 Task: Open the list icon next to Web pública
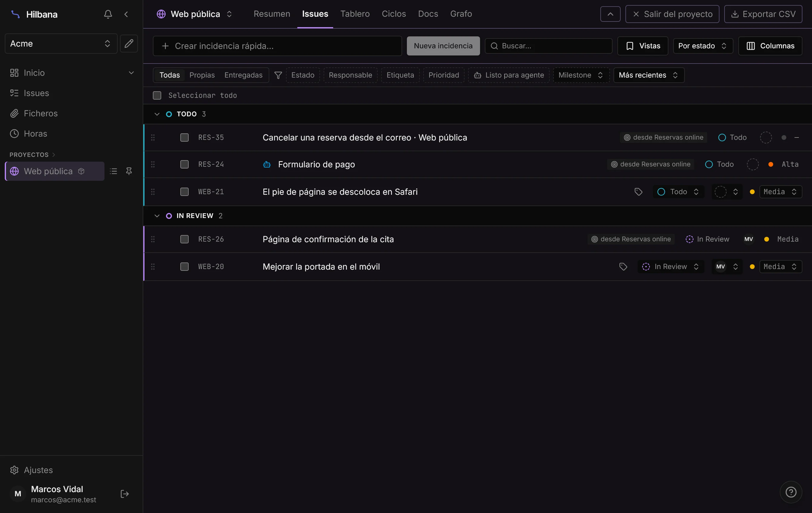[113, 171]
